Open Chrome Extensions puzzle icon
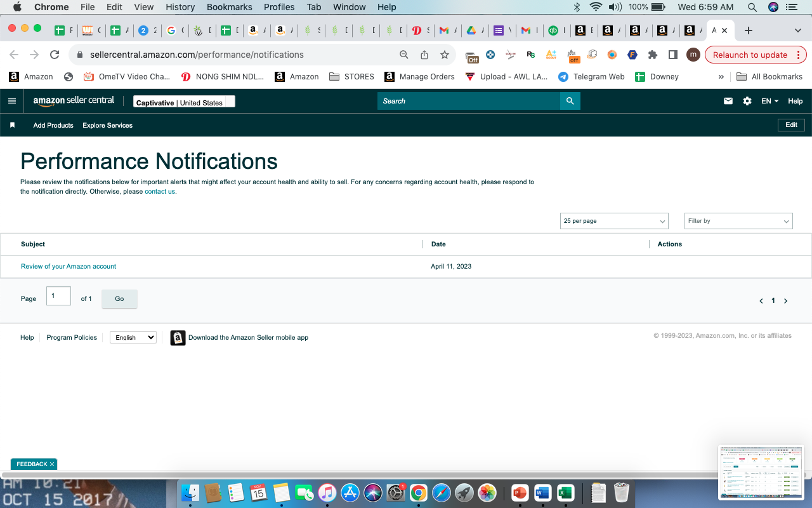 pyautogui.click(x=653, y=55)
